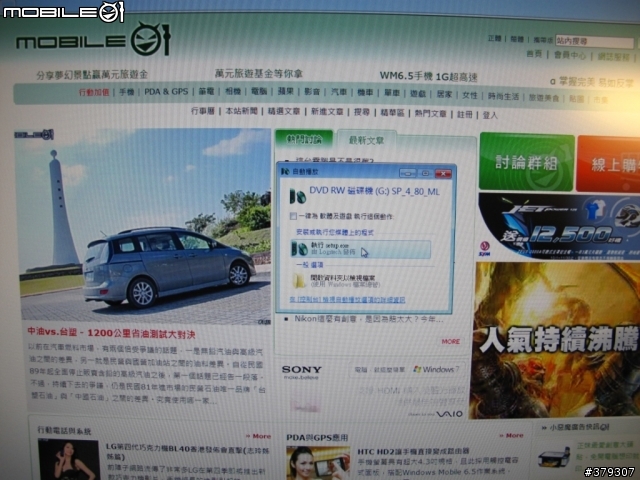640x480 pixels.
Task: Minimize the AutoPlay dialog window
Action: click(x=408, y=173)
